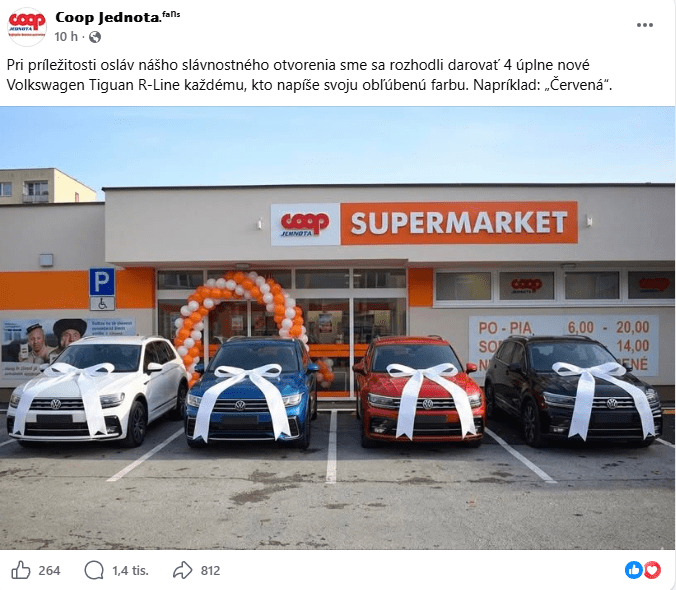Click the white Tiguan in the photo
676x590 pixels.
(97, 390)
